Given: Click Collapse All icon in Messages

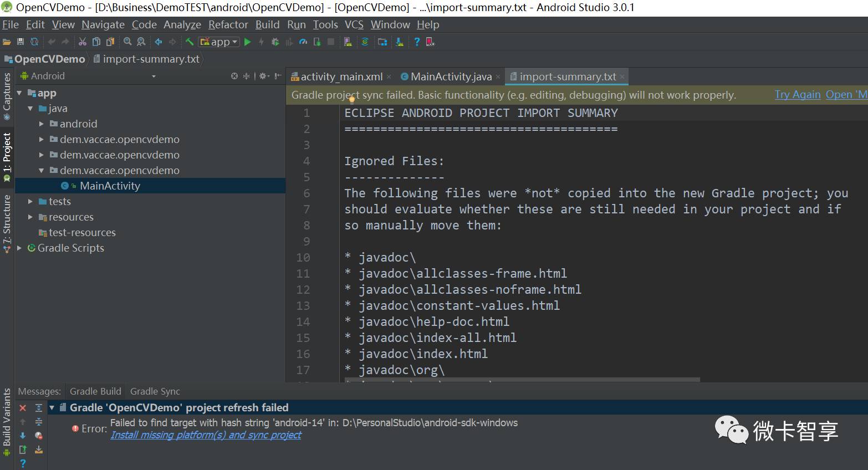Looking at the screenshot, I should pos(39,422).
